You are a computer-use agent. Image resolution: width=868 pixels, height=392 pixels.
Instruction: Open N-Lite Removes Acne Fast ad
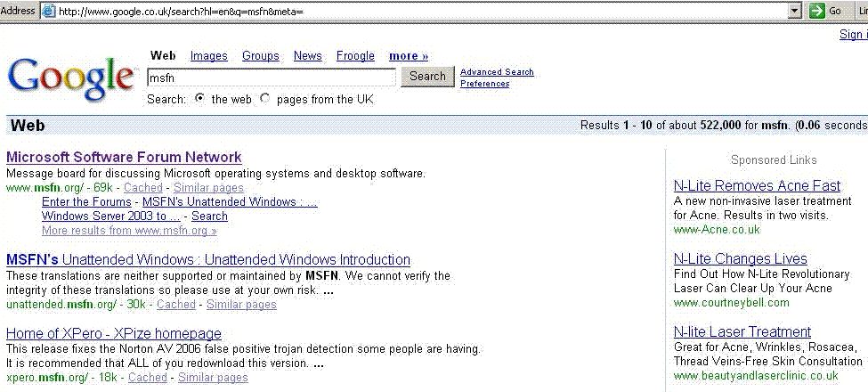click(757, 185)
